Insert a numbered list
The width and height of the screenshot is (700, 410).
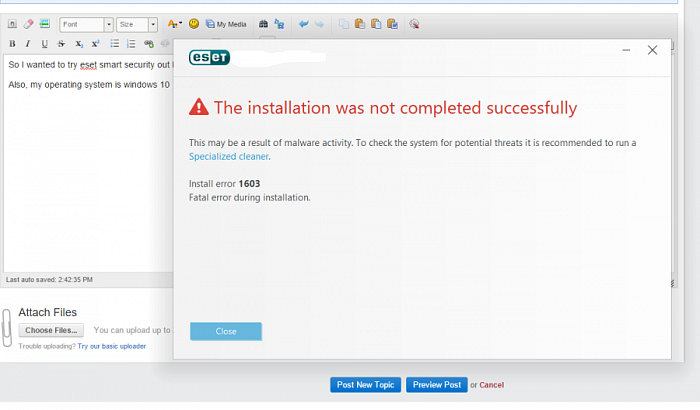click(x=131, y=44)
